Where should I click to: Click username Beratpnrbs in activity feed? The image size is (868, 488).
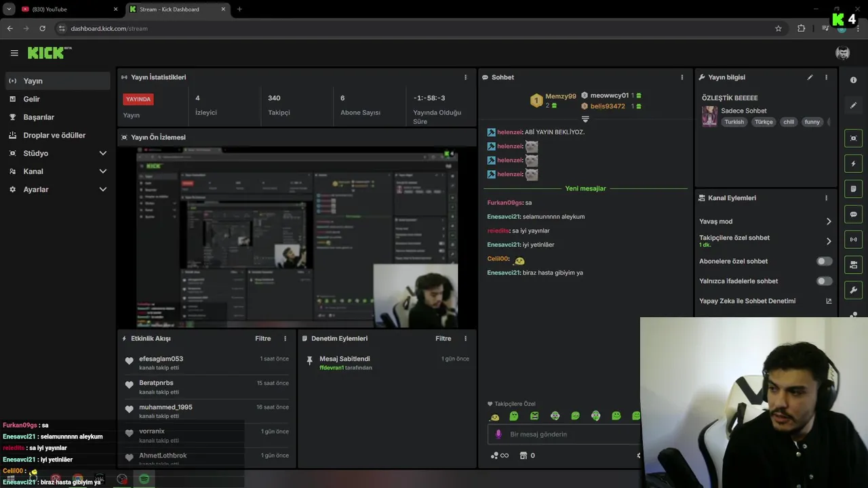point(156,383)
